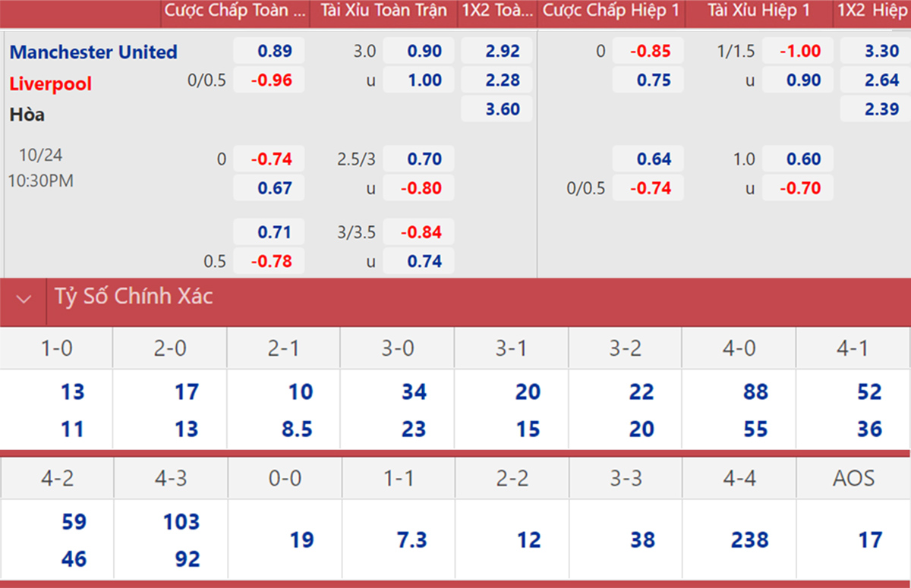
Task: Click the Hòa draw label
Action: (27, 115)
